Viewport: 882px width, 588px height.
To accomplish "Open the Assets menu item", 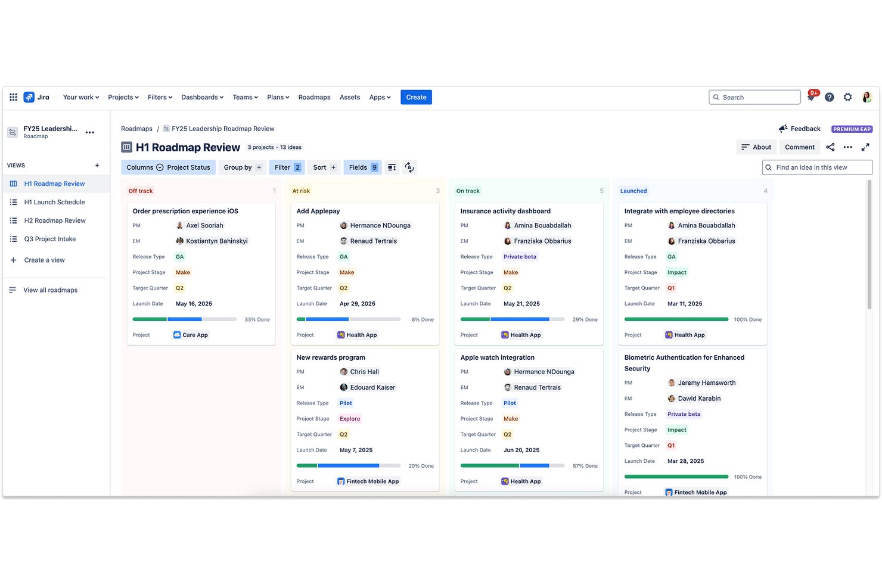I will point(350,97).
